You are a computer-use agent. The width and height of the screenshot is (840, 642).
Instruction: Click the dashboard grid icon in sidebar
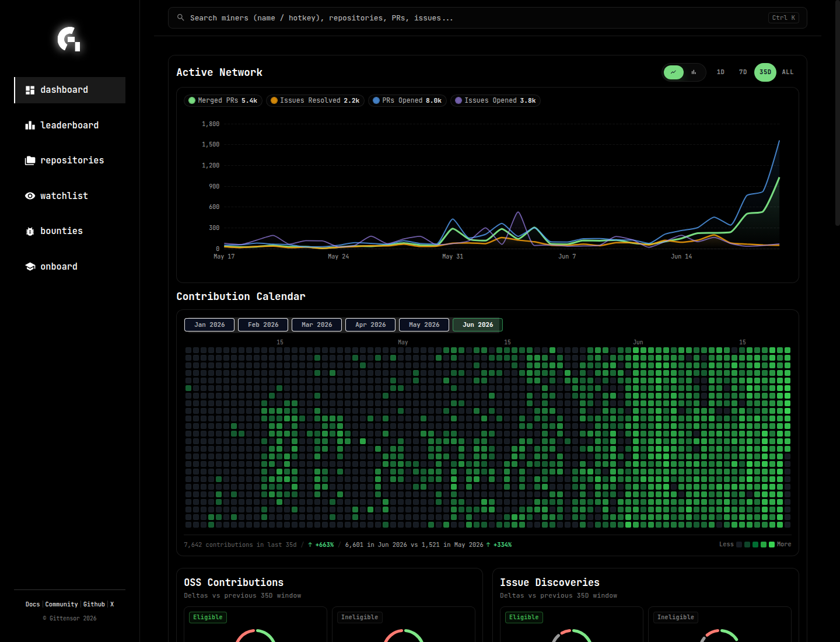point(30,90)
